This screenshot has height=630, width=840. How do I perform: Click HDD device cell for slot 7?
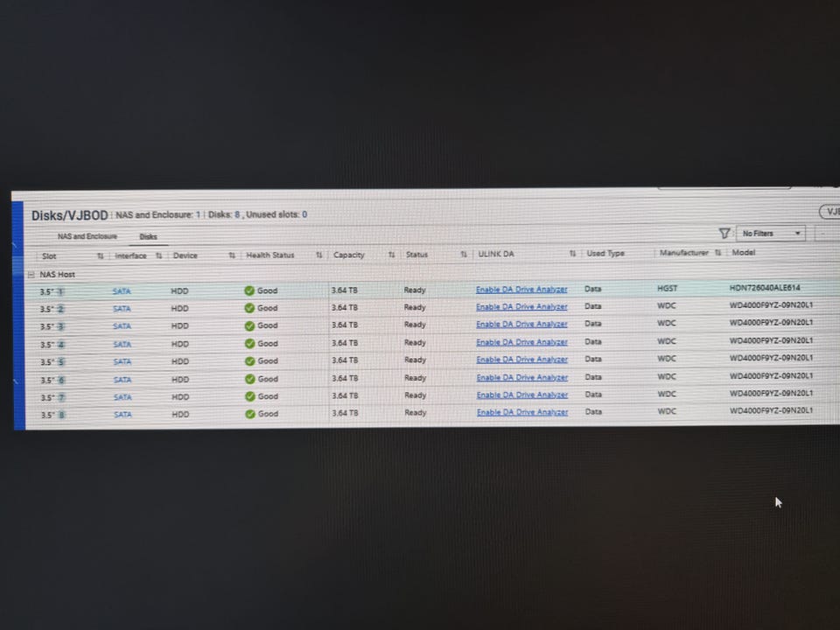180,397
